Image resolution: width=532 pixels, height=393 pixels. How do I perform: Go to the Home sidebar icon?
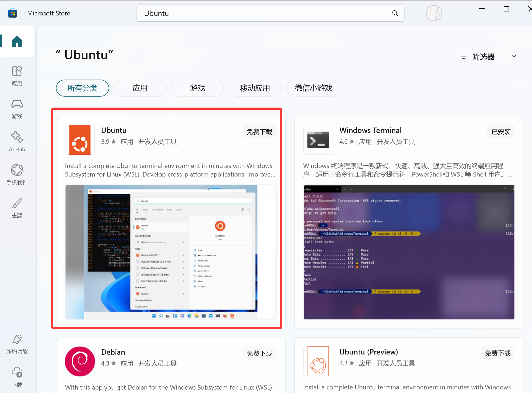(17, 42)
